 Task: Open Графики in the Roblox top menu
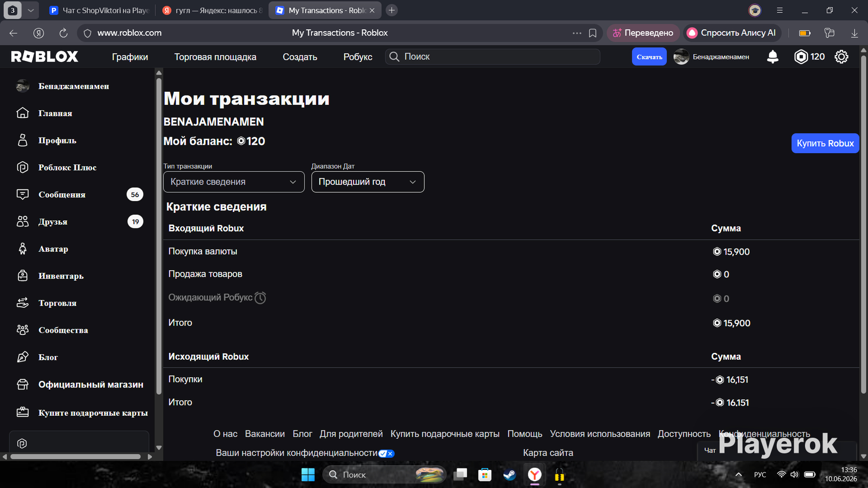point(130,57)
